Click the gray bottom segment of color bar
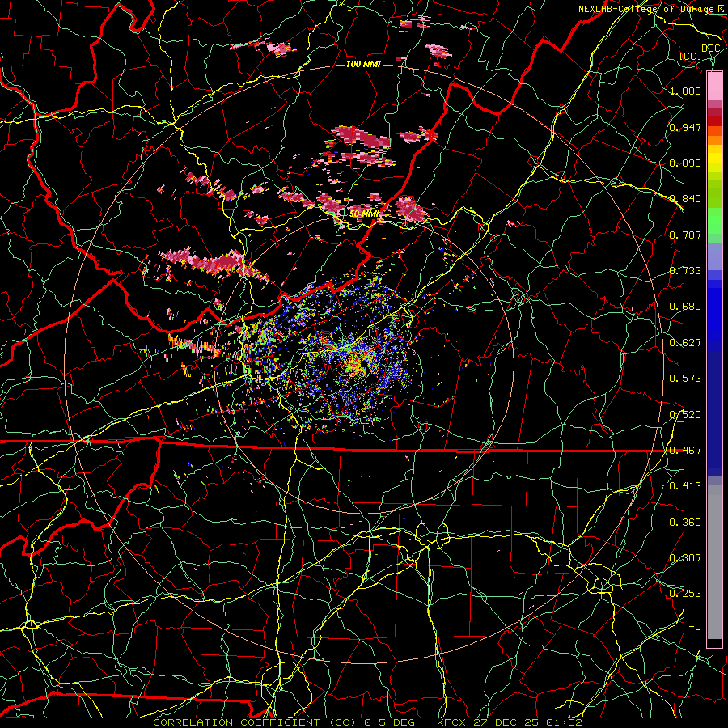This screenshot has height=728, width=728. pyautogui.click(x=714, y=562)
